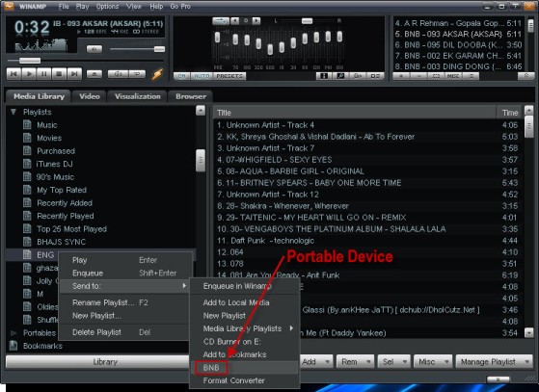Click the file info button below equalizer
Viewport: 539px width, 392px height.
324,76
